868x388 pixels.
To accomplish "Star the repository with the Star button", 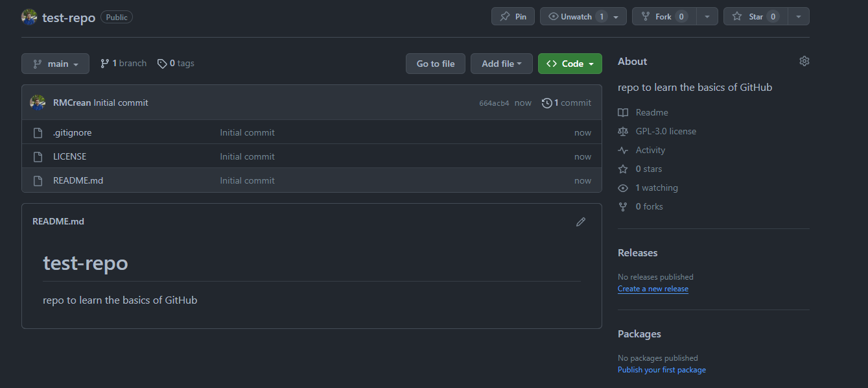I will [x=756, y=16].
